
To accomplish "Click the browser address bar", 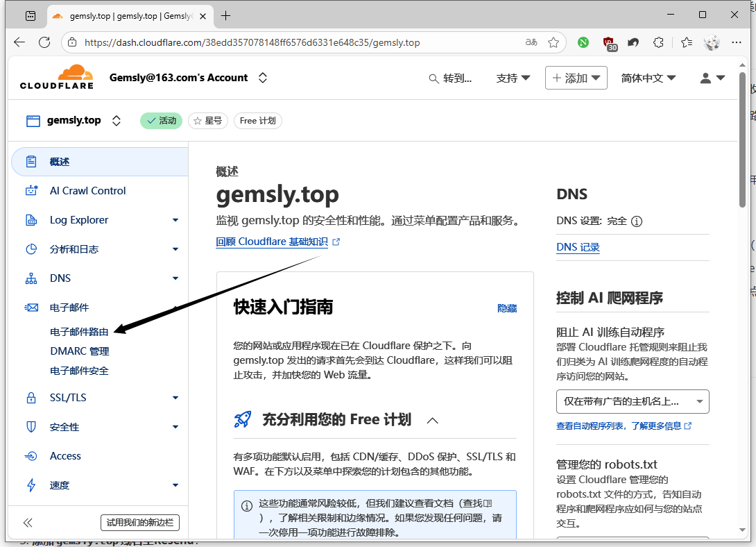I will click(298, 42).
